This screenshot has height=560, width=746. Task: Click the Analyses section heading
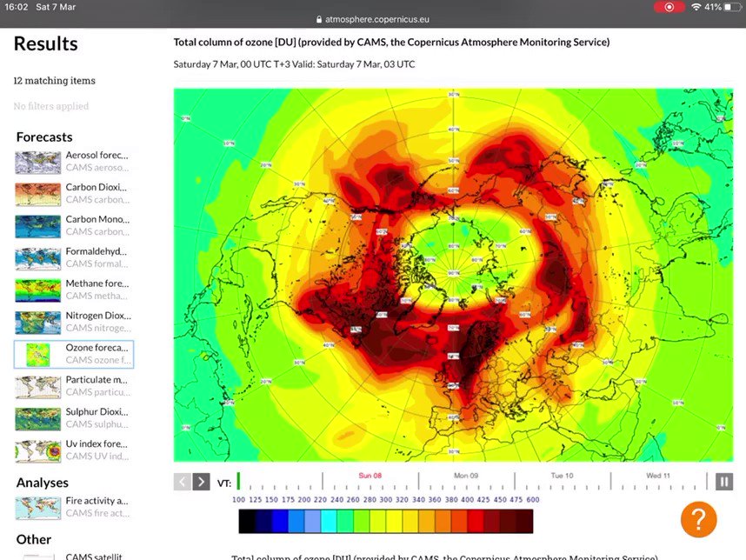[x=43, y=483]
